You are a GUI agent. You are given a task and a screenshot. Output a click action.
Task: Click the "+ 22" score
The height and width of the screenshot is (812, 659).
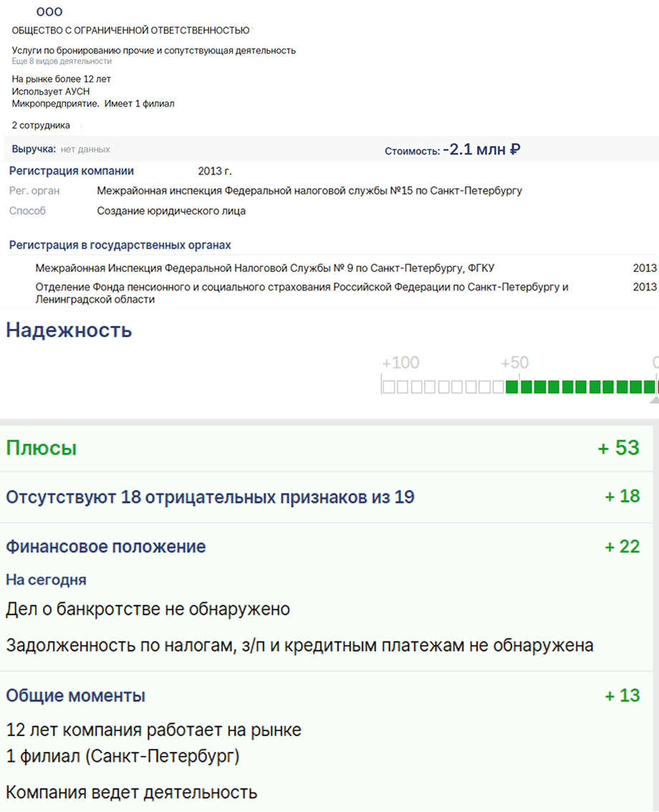622,547
